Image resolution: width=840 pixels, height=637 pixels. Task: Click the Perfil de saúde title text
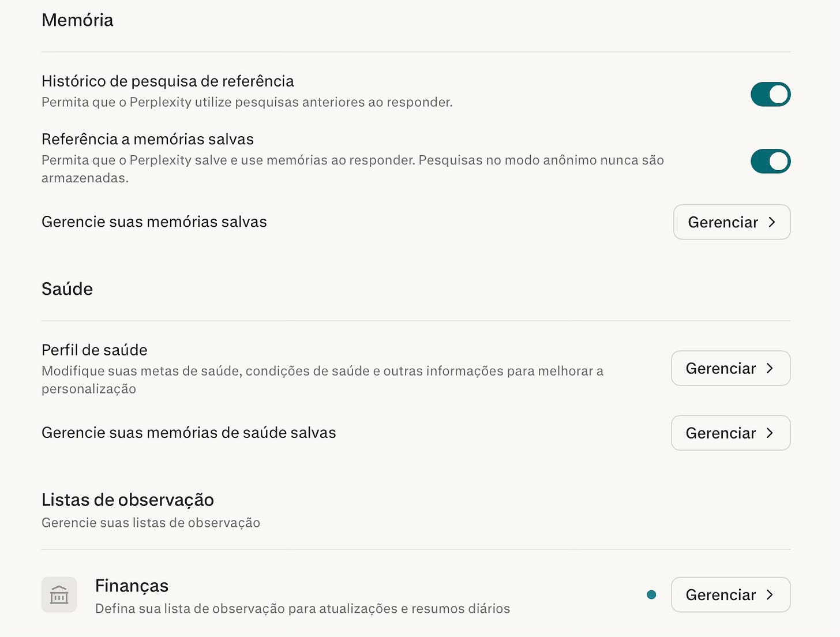tap(95, 350)
